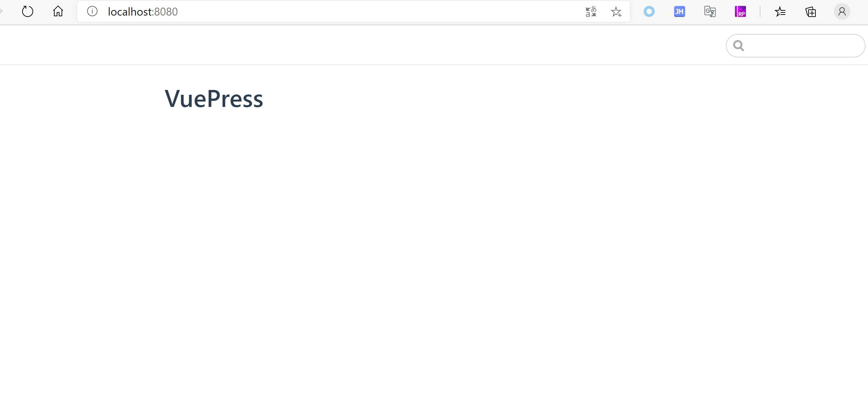Open the JH extension icon

point(680,12)
